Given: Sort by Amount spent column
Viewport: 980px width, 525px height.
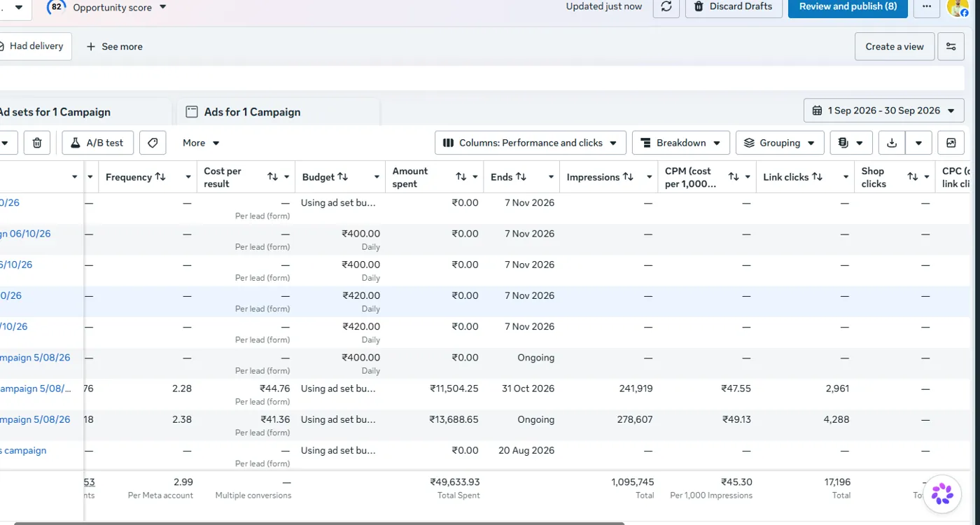Looking at the screenshot, I should click(461, 177).
